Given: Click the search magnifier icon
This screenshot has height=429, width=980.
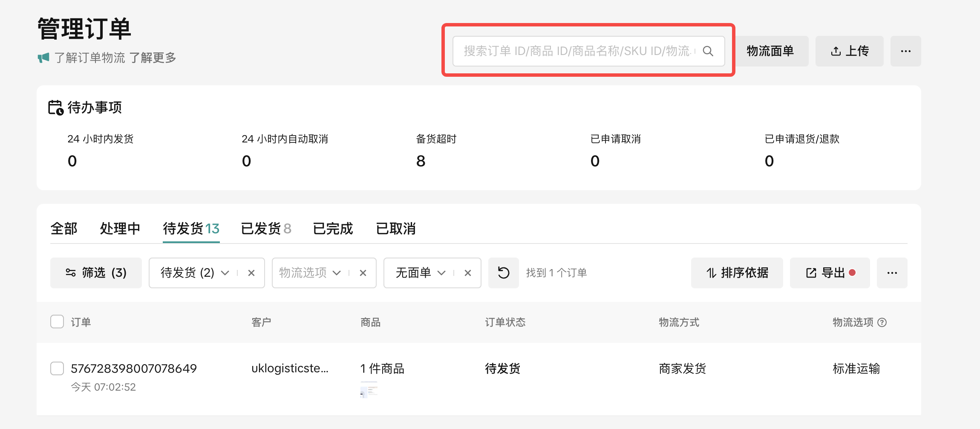Looking at the screenshot, I should coord(708,51).
